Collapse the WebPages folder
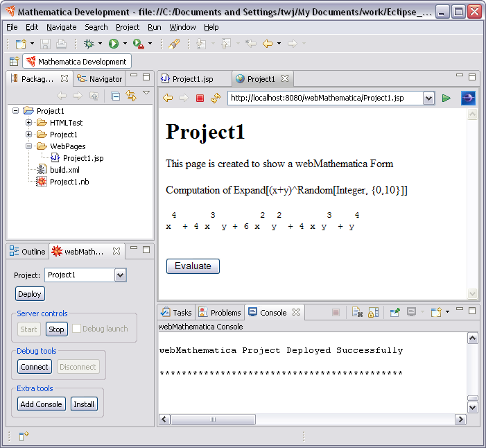This screenshot has width=486, height=448. coord(29,146)
